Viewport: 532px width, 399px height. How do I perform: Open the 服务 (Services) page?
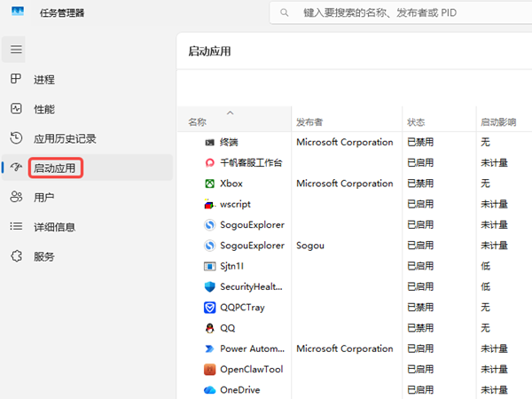coord(44,256)
